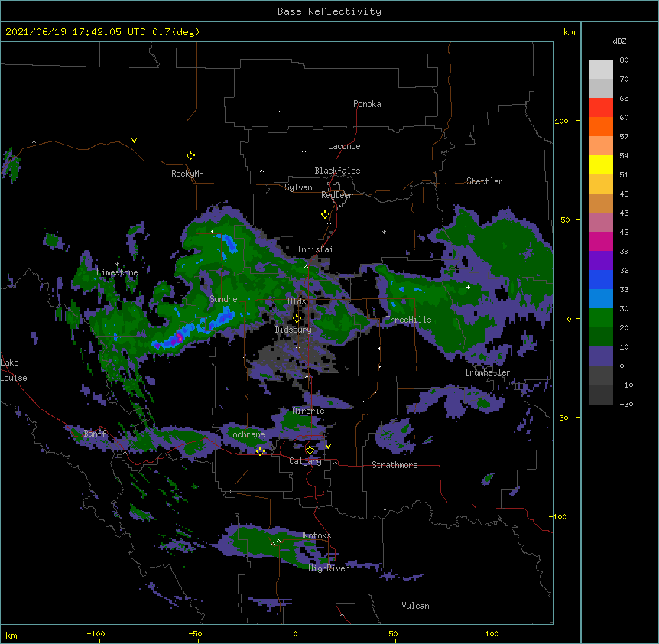
Task: Click the Sundre label
Action: (x=223, y=299)
